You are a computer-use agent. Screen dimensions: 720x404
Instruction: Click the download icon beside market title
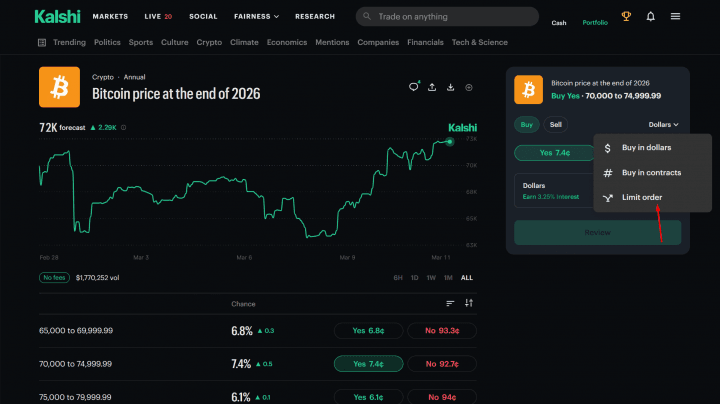451,87
